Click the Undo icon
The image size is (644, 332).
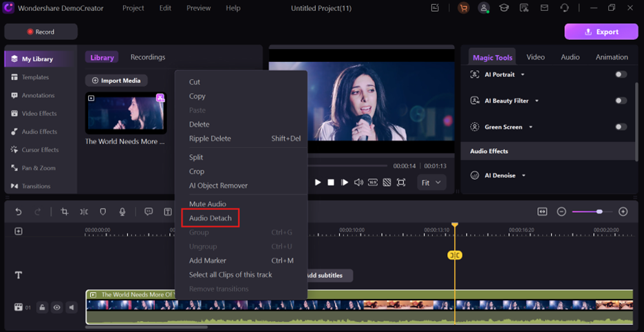click(x=19, y=211)
